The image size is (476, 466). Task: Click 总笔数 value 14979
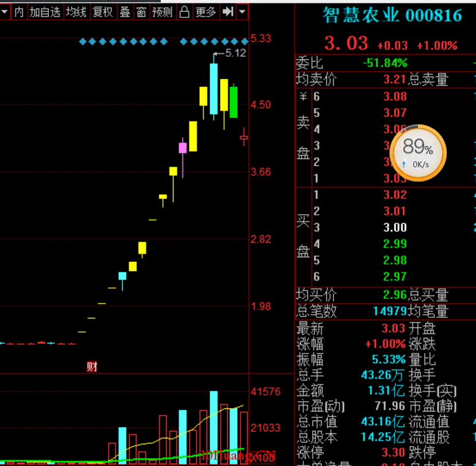coord(390,311)
